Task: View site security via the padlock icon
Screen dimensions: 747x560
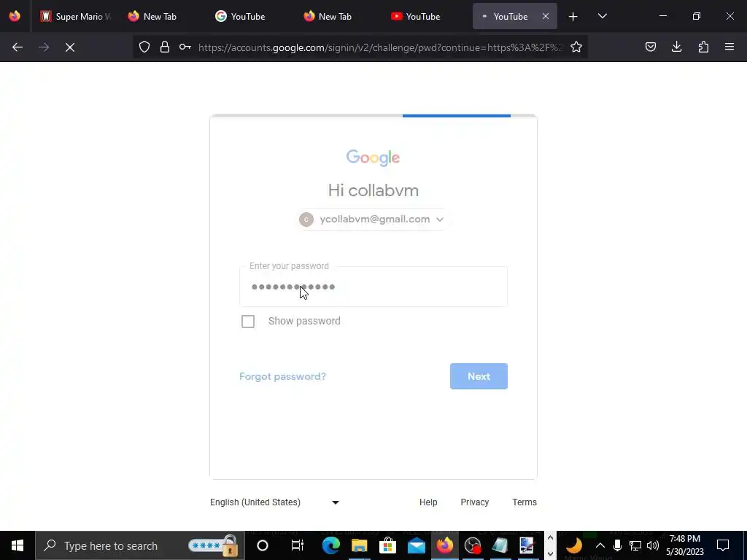Action: click(165, 47)
